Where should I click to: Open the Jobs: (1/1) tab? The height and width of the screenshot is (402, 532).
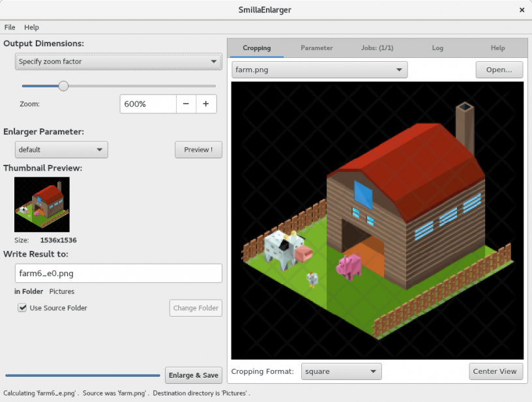tap(377, 48)
